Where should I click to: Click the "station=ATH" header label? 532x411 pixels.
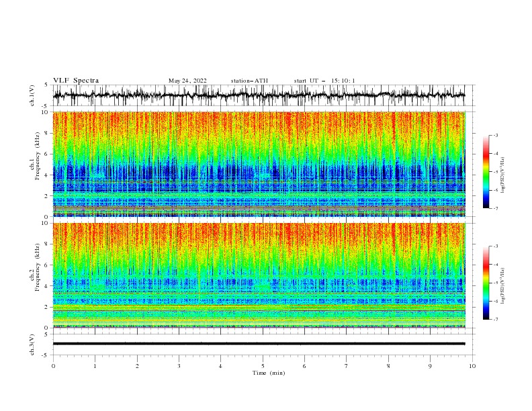coord(249,81)
